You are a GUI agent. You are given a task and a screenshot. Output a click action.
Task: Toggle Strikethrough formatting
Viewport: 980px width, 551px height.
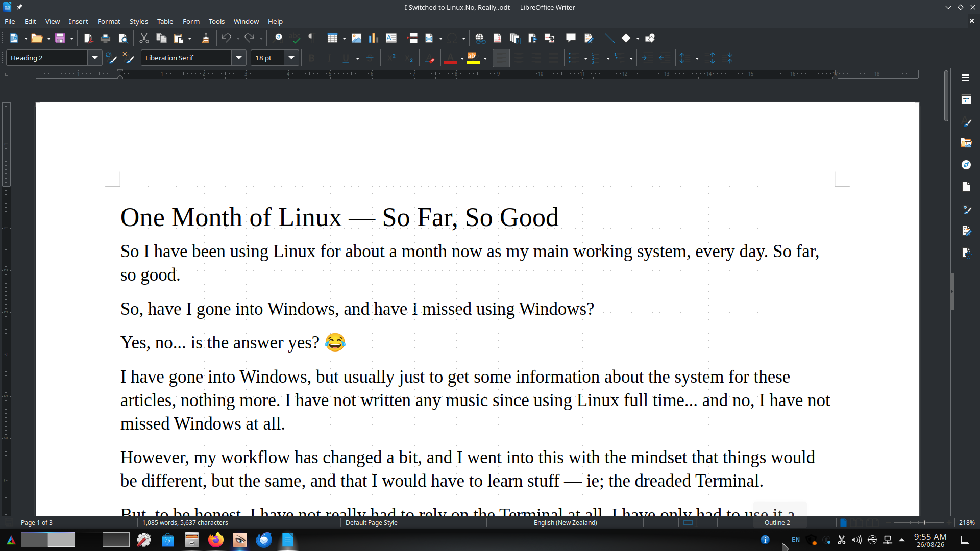[370, 58]
